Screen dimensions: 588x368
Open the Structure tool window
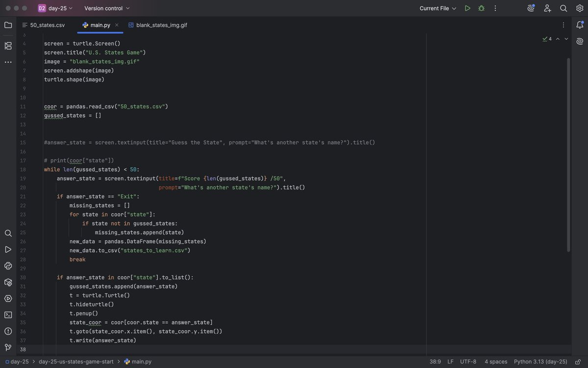pos(8,46)
